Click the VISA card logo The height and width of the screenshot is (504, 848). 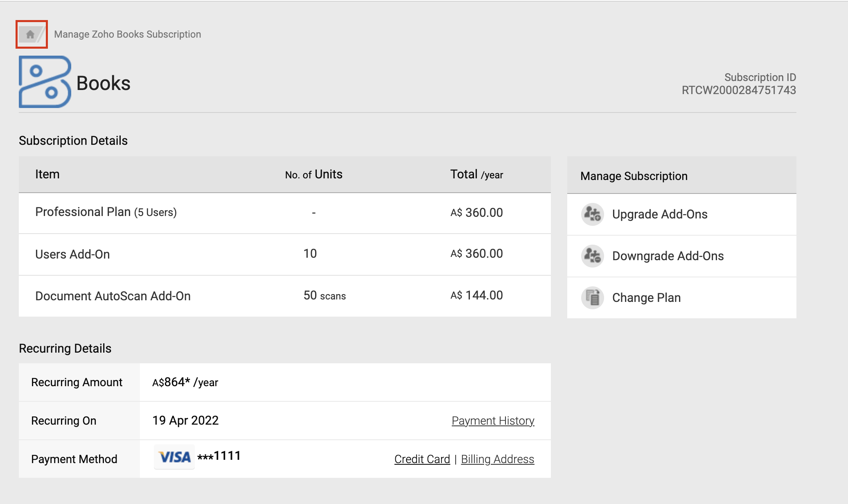tap(174, 457)
